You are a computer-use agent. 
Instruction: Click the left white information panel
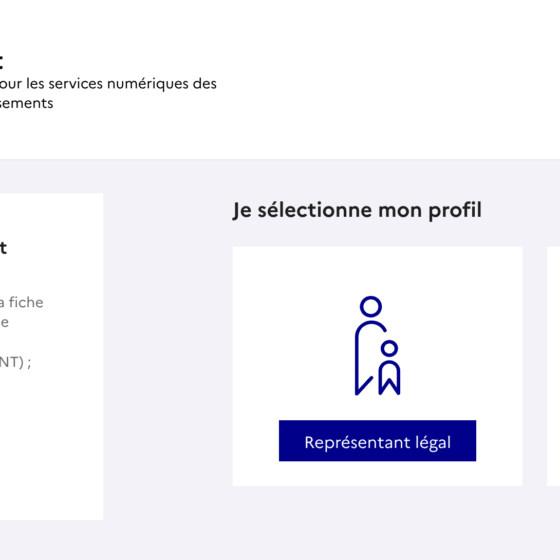point(51,356)
